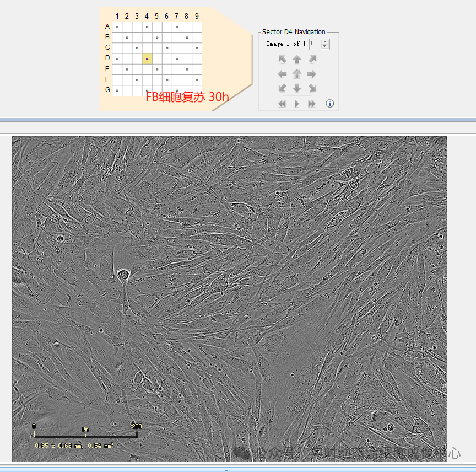Select sector C9 in the grid
Viewport: 476px width, 472px height.
(197, 48)
